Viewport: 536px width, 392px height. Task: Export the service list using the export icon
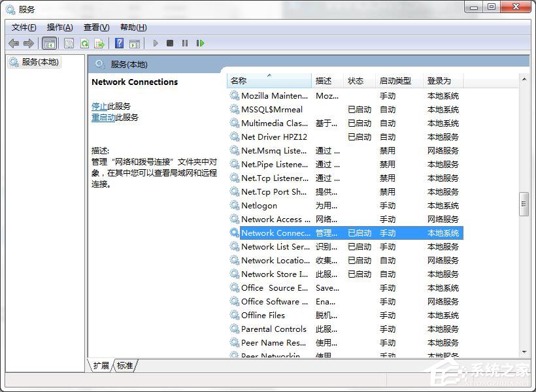(x=99, y=43)
